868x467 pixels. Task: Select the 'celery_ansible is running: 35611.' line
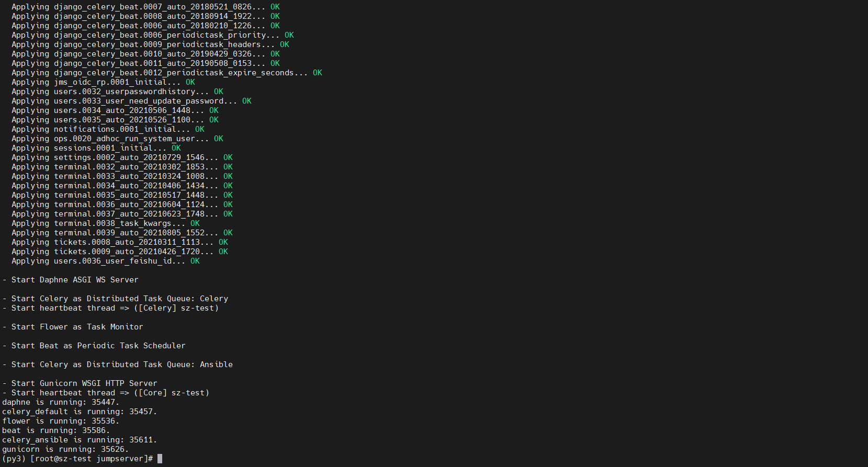pos(80,440)
